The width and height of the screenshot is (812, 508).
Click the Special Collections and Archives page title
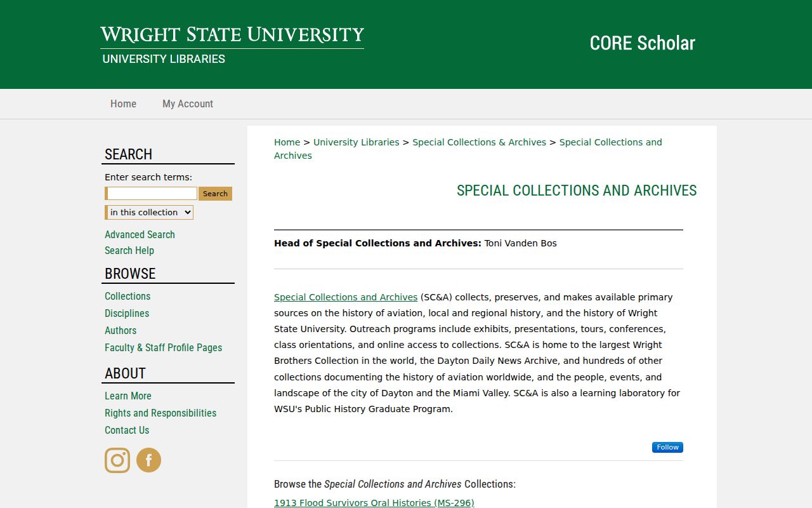click(577, 190)
